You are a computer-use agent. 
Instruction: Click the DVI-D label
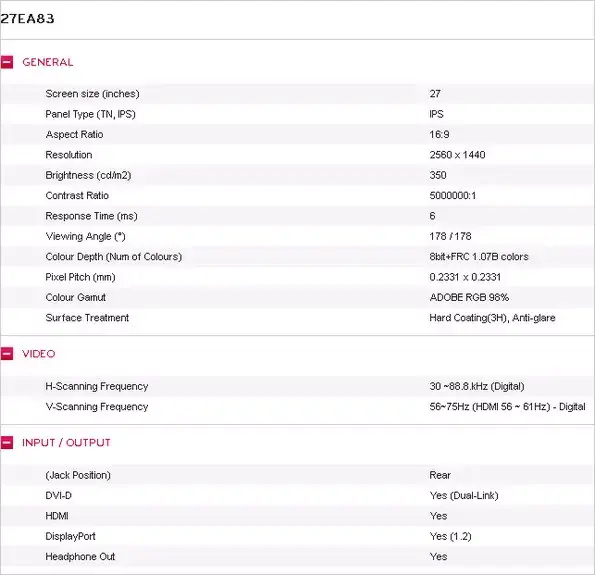tap(58, 496)
